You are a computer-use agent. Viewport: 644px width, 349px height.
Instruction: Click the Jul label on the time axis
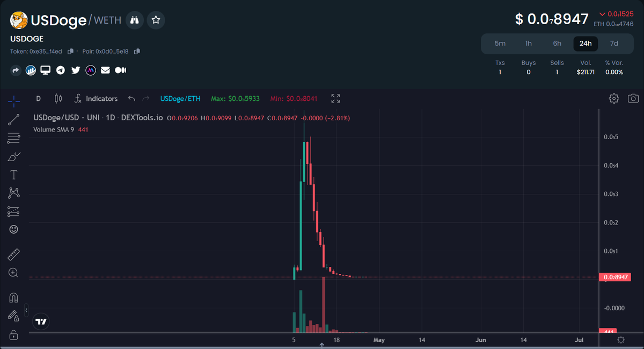point(579,340)
